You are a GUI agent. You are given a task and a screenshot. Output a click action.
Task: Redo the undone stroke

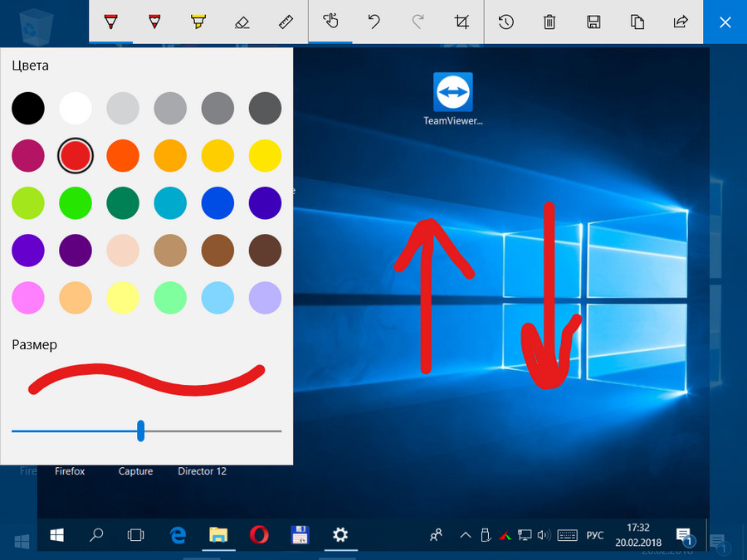pos(417,22)
